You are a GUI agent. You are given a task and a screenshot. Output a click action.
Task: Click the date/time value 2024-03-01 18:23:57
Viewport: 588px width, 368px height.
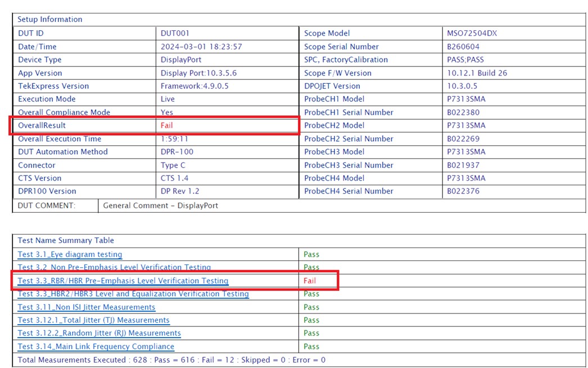click(201, 47)
